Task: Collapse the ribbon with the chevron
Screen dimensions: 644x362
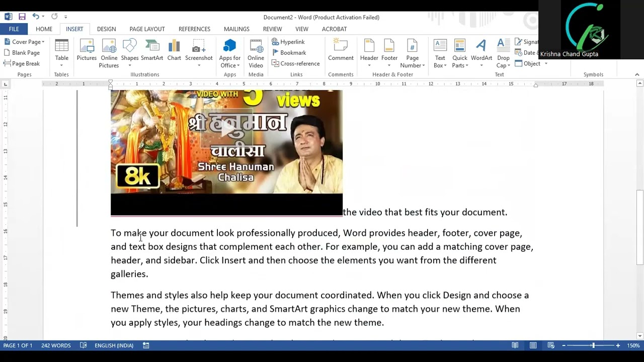Action: tap(637, 74)
